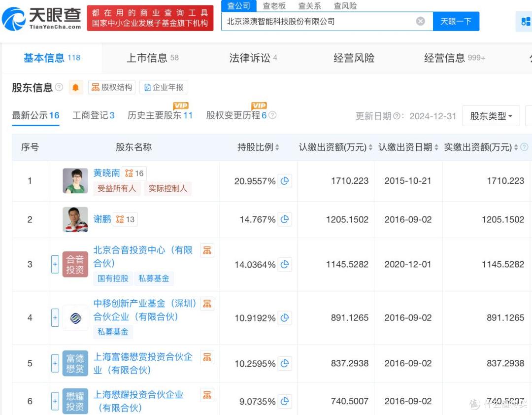Click pie chart icon beside 14.0364%
The image size is (532, 415).
pyautogui.click(x=285, y=264)
